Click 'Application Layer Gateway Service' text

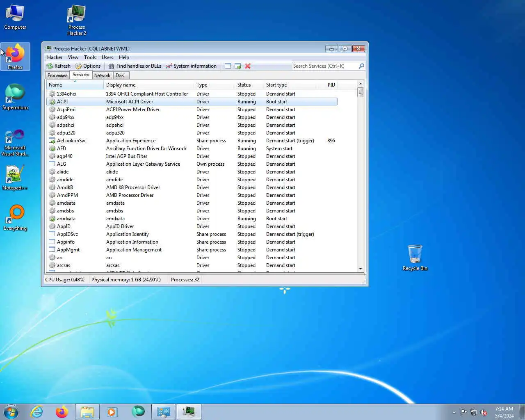point(143,164)
